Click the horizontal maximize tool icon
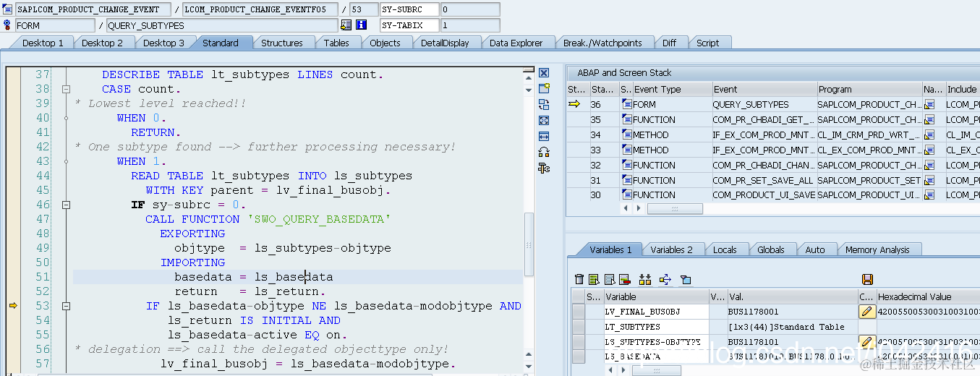Screen dimensions: 980x376 click(544, 136)
